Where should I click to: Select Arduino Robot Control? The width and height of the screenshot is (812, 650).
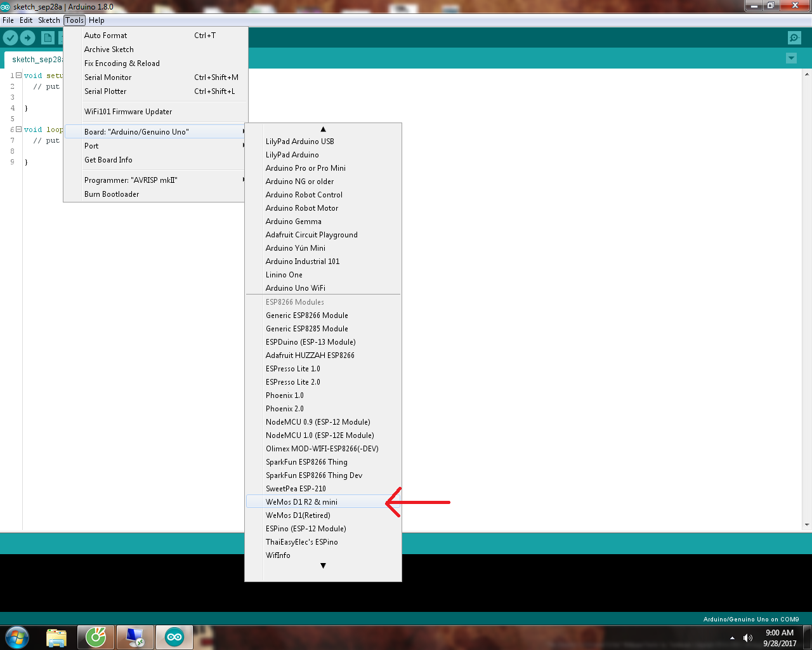point(323,195)
